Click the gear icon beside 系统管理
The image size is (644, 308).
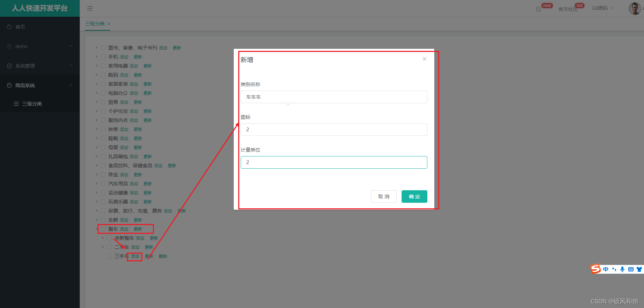coord(9,66)
